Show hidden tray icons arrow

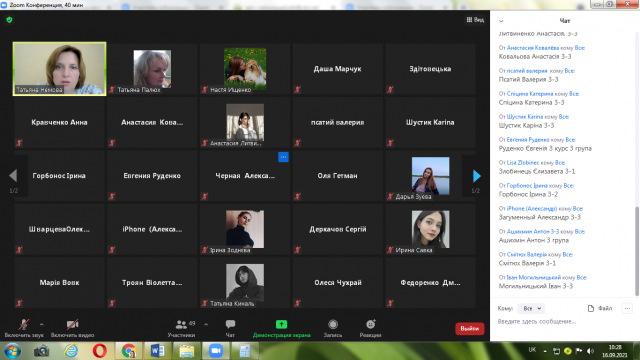(545, 351)
